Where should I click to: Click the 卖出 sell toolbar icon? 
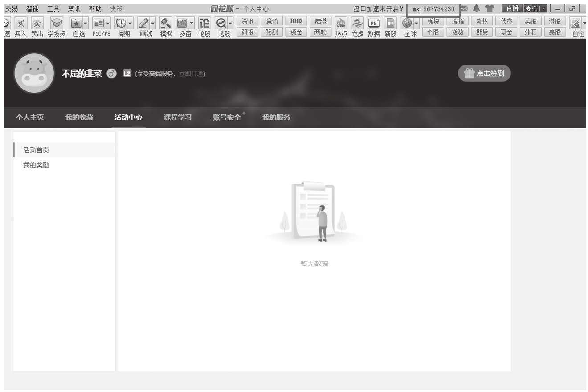pos(37,23)
